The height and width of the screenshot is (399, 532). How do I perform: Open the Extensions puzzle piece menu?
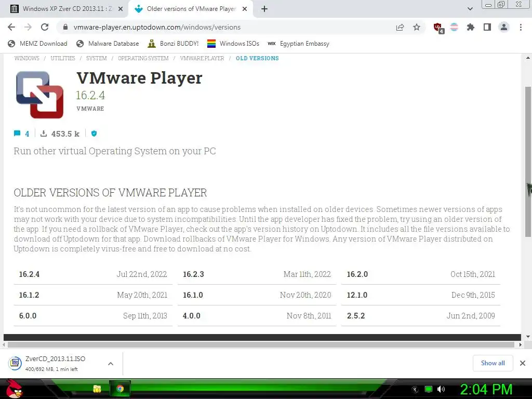click(471, 27)
